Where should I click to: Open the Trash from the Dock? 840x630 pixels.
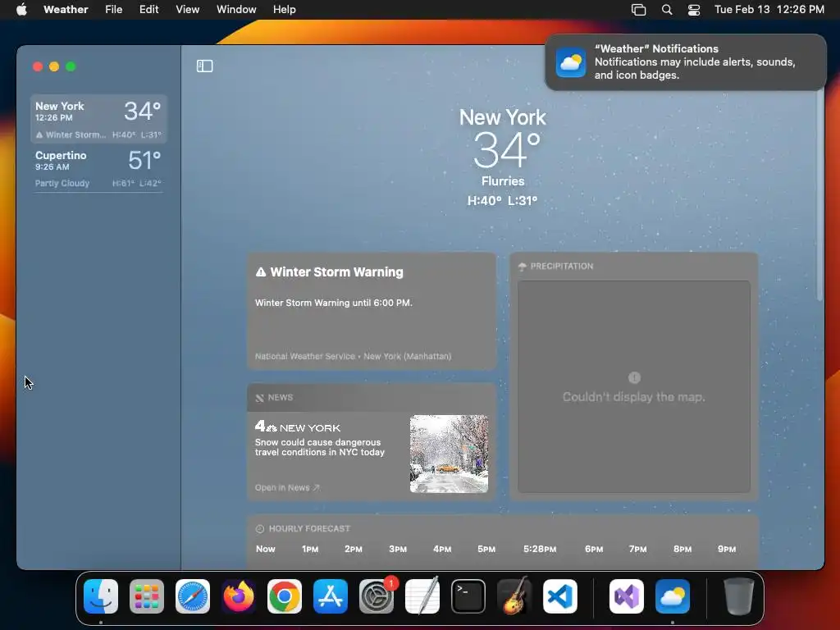pos(739,596)
